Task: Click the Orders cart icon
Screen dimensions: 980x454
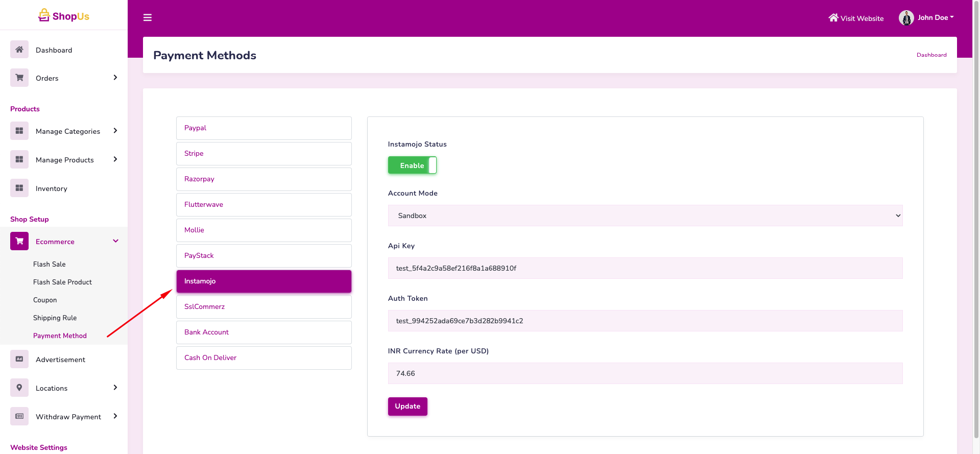Action: (x=19, y=78)
